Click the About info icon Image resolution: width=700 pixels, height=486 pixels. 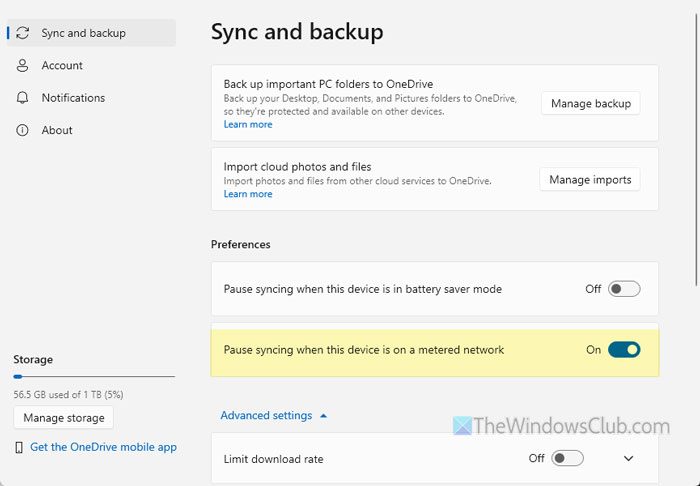point(23,130)
